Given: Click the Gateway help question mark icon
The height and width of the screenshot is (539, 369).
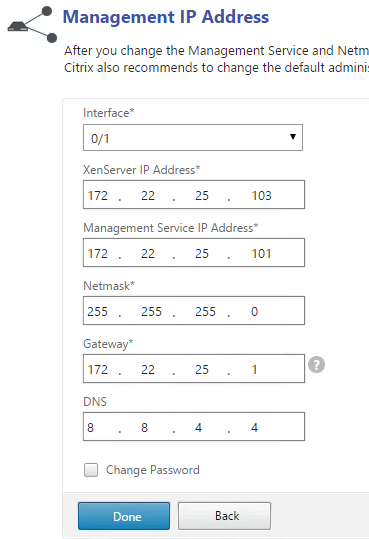Looking at the screenshot, I should [x=316, y=365].
